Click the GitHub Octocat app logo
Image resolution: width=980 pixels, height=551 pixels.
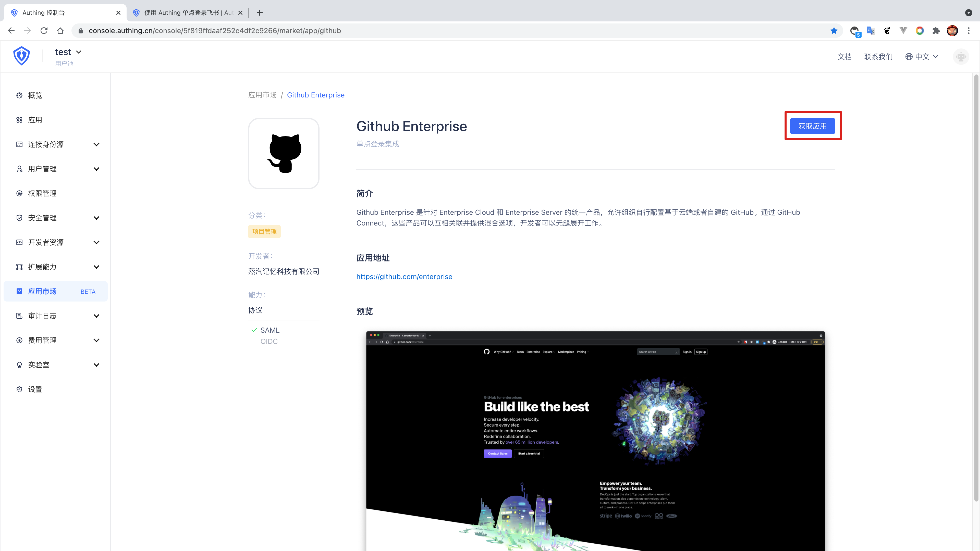(284, 153)
